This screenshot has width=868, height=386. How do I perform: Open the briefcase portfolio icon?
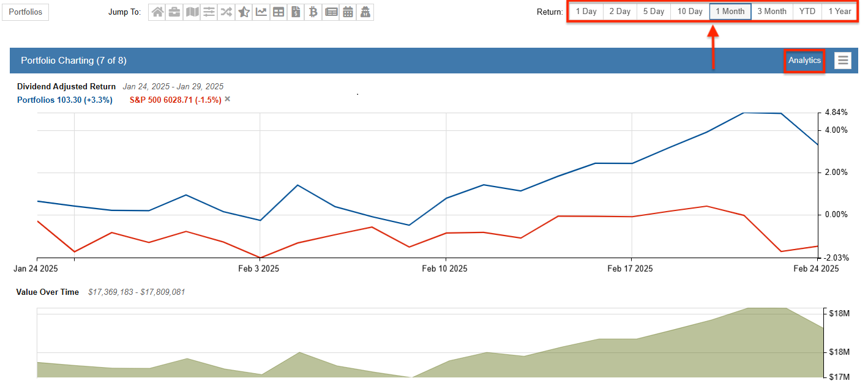[174, 12]
